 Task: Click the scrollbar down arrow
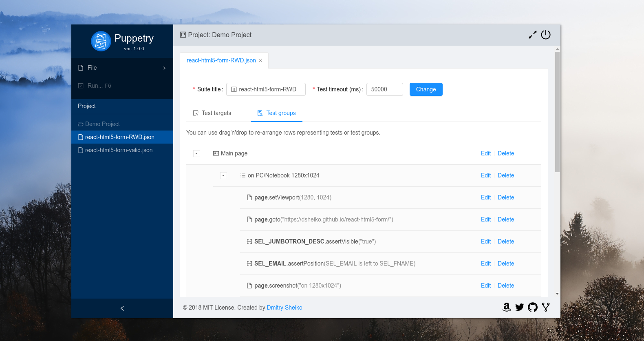point(557,294)
